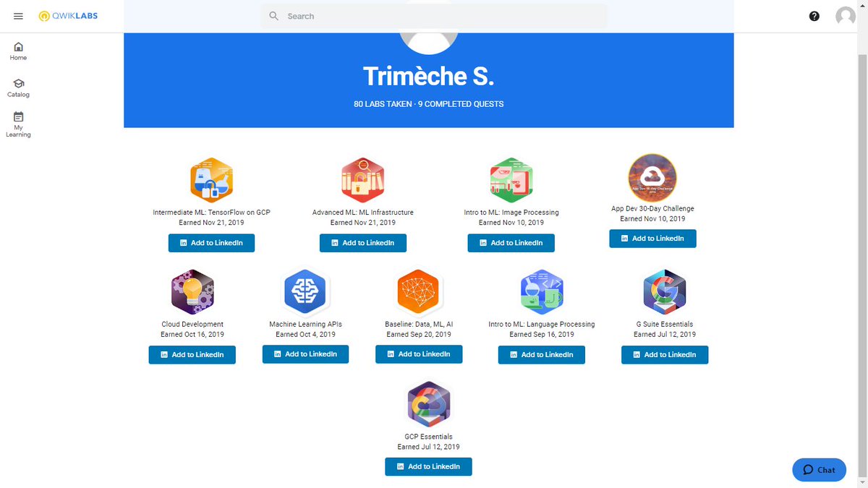Click the Cloud Development lightbulb badge
This screenshot has width=868, height=488.
(x=192, y=291)
